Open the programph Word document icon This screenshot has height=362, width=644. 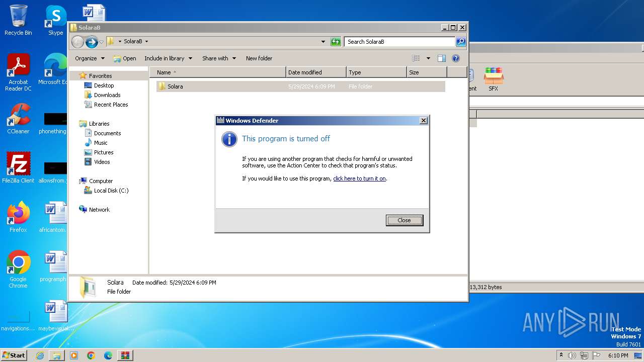54,266
